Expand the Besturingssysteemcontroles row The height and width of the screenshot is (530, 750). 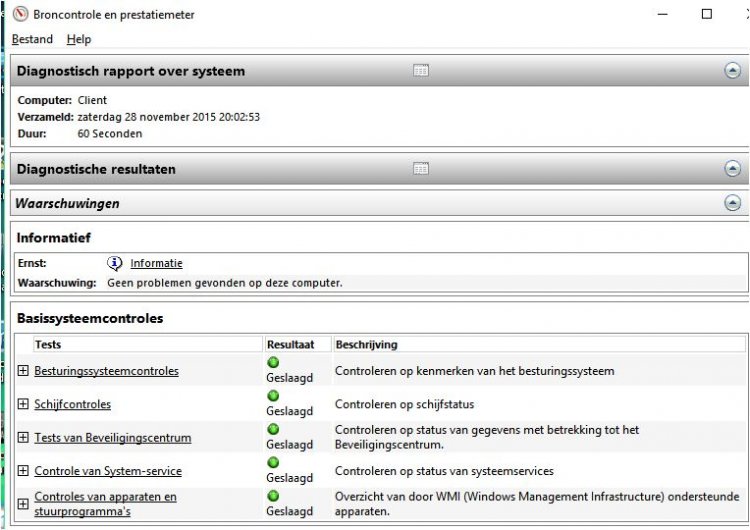[23, 371]
